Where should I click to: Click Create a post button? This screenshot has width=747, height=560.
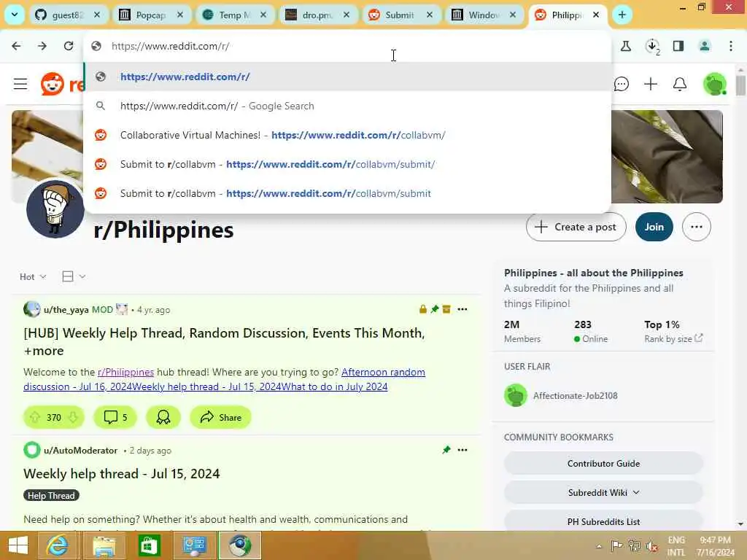pyautogui.click(x=576, y=227)
